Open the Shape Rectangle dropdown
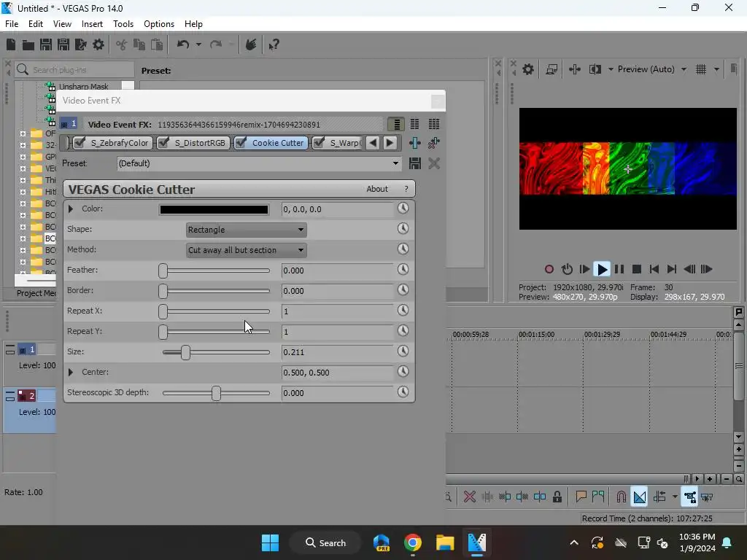This screenshot has height=560, width=747. coord(246,230)
